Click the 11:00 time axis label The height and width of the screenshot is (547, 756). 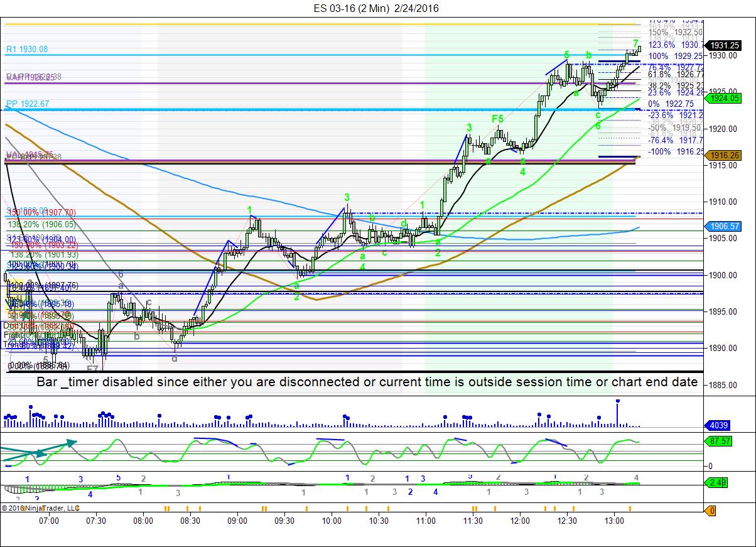(x=426, y=521)
